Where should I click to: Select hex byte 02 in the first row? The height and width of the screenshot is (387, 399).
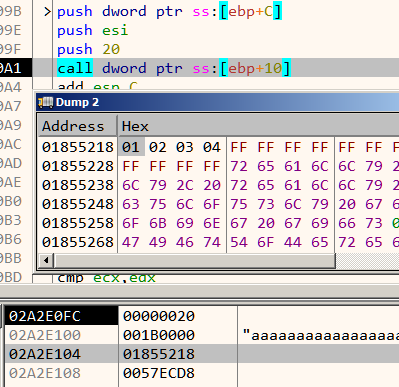tap(158, 147)
